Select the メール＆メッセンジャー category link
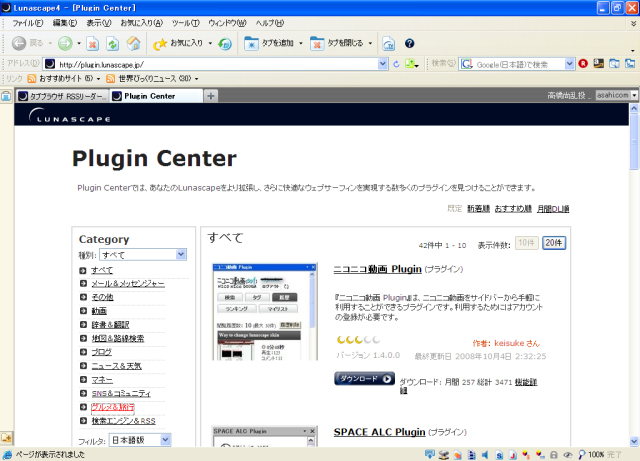Viewport: 640px width, 461px height. [128, 283]
